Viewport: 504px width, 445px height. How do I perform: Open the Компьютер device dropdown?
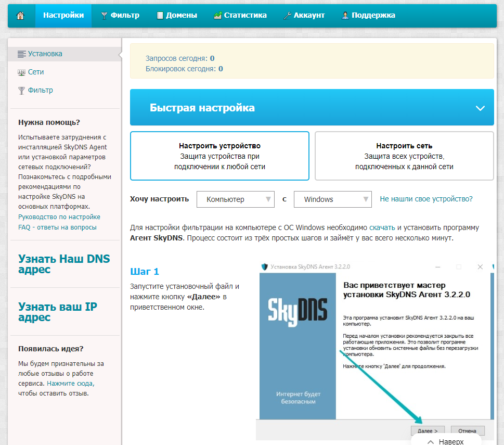pos(235,199)
